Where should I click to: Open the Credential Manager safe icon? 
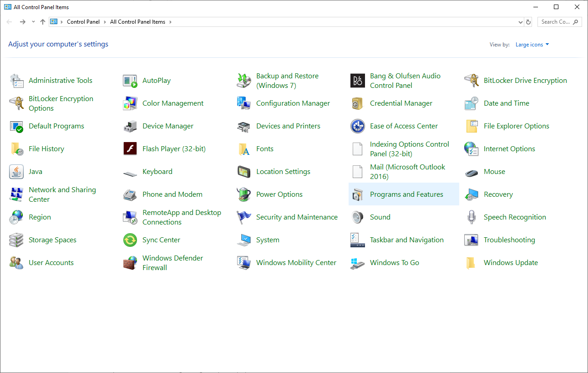pos(358,103)
